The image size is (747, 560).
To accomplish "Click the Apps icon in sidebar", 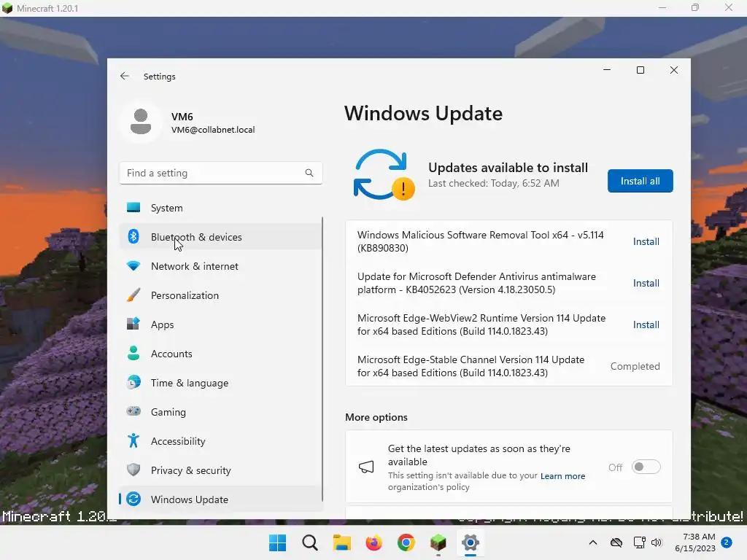I will tap(133, 324).
